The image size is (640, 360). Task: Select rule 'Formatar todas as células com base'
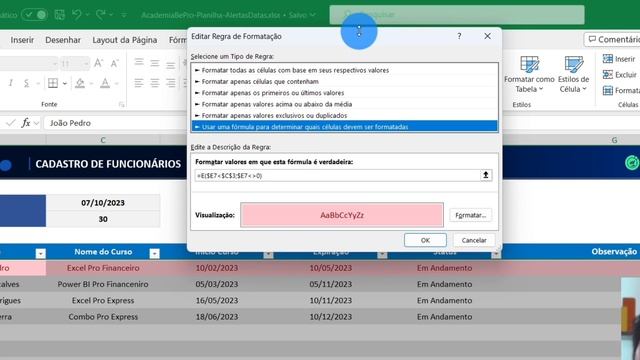345,70
